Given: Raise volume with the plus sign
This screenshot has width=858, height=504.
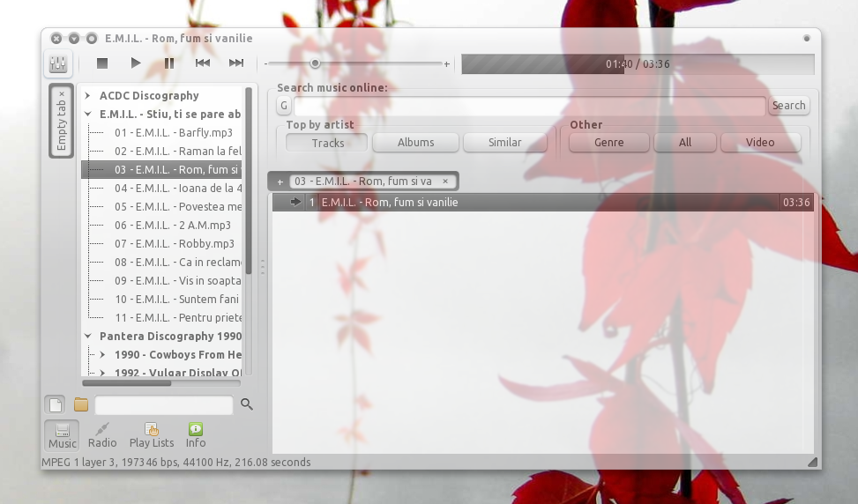Looking at the screenshot, I should pos(446,64).
